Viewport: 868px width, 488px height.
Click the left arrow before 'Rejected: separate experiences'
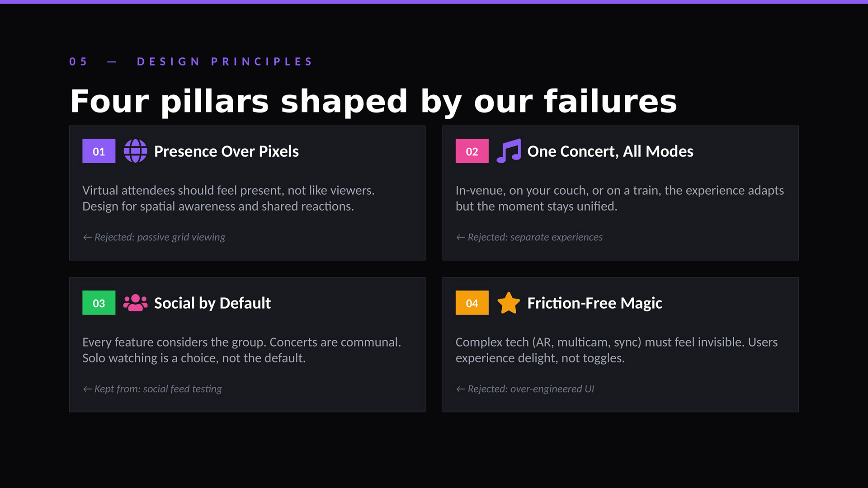click(x=460, y=237)
